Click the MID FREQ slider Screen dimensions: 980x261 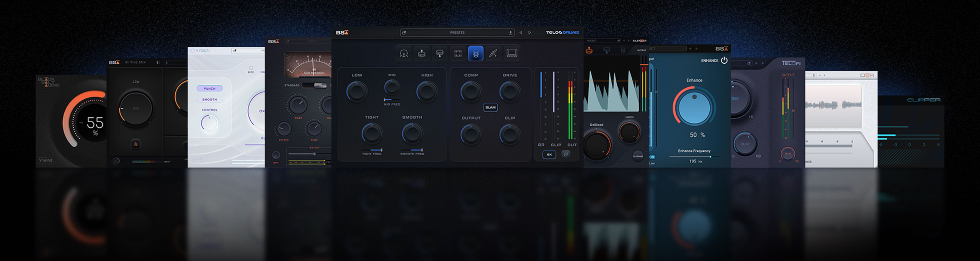tap(392, 100)
